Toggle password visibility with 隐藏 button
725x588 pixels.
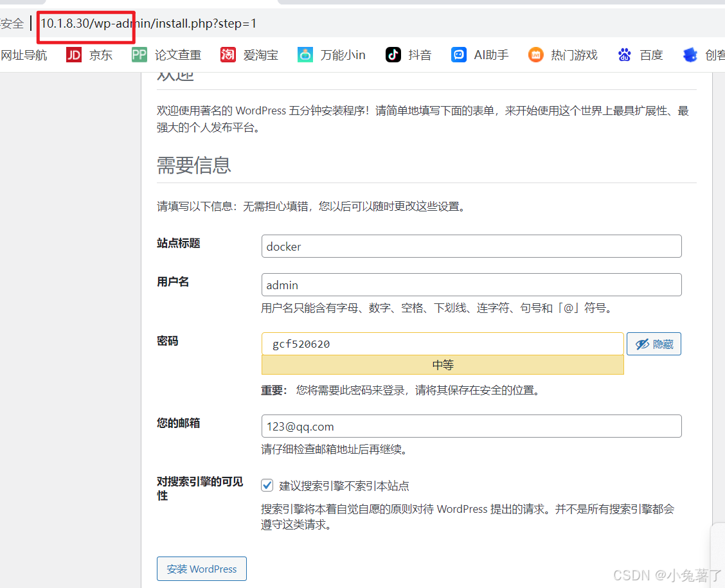pos(654,344)
